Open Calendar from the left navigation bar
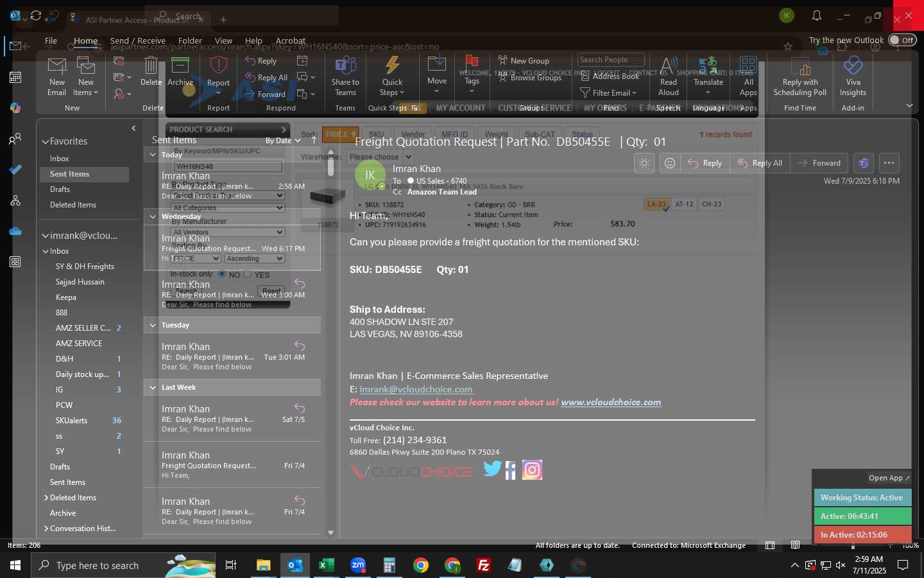Image resolution: width=924 pixels, height=578 pixels. [x=15, y=77]
